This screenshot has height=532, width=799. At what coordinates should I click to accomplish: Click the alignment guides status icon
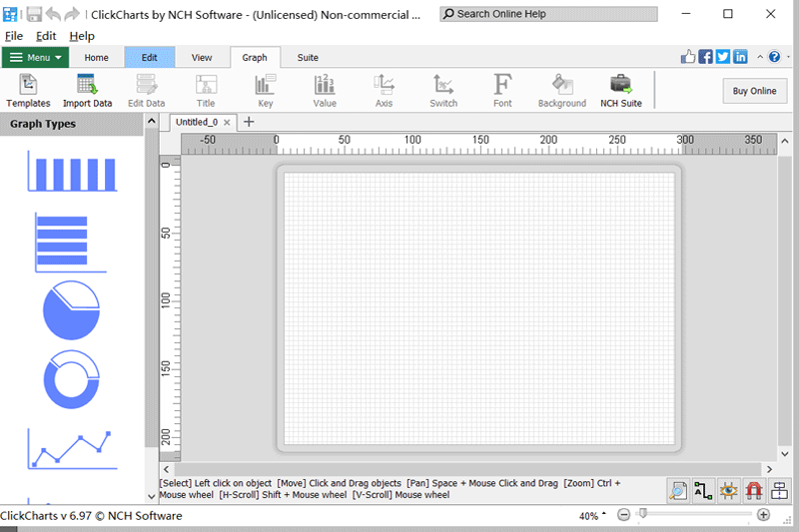(x=779, y=491)
